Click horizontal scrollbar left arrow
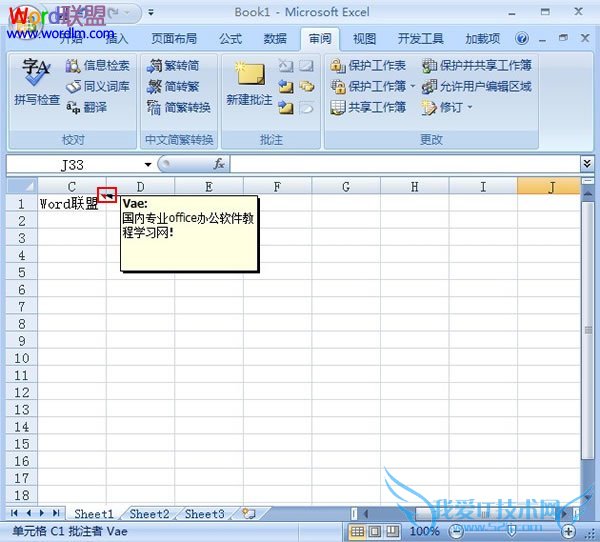 [366, 513]
